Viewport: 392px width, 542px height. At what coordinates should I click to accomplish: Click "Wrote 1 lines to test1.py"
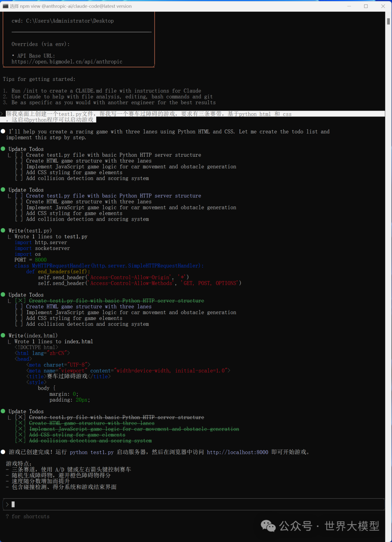(51, 237)
